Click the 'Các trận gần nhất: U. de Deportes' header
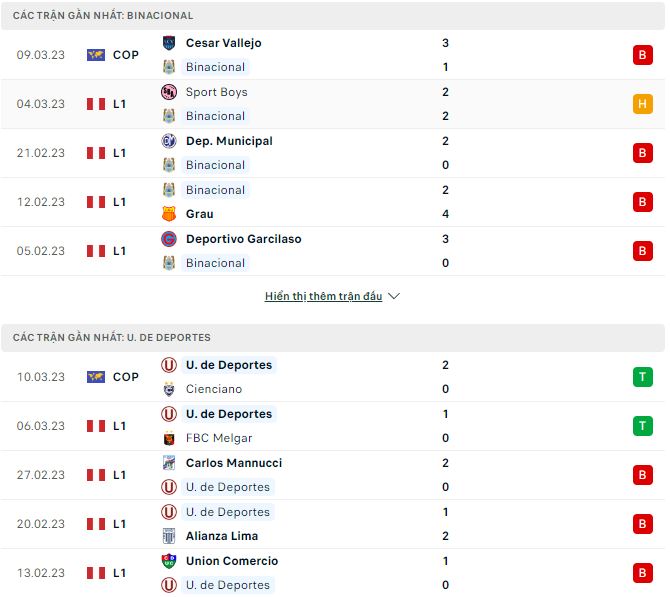This screenshot has width=670, height=597. 112,338
